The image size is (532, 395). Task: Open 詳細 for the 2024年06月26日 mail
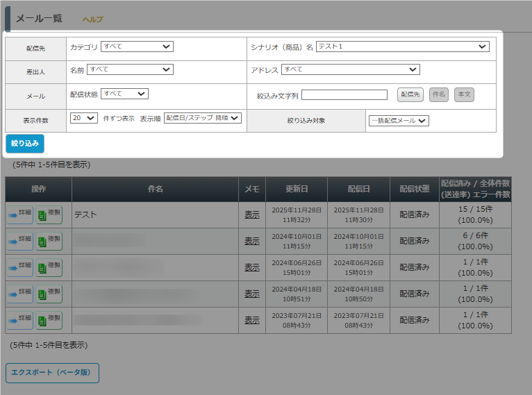19,267
